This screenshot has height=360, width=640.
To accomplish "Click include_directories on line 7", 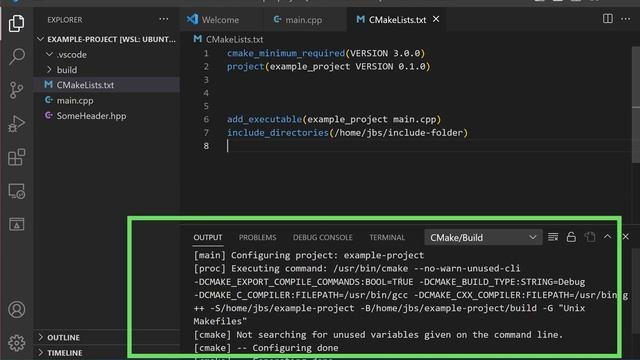I will pyautogui.click(x=278, y=133).
